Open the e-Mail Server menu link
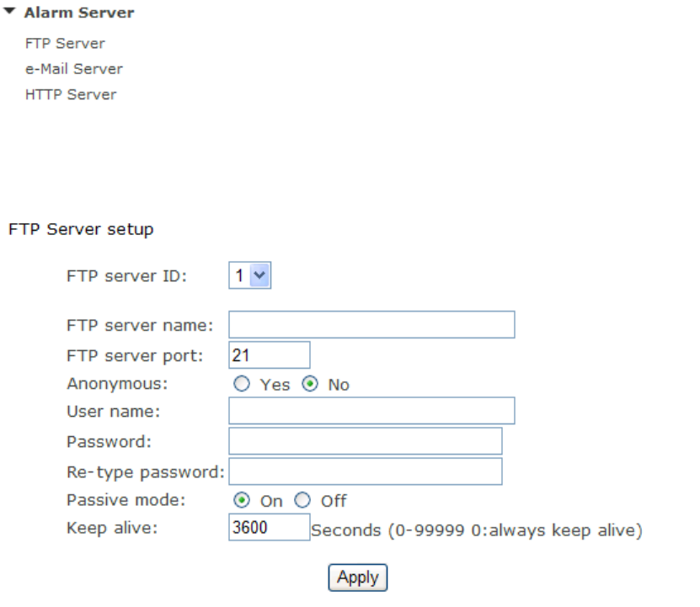Screen dimensions: 700x607 point(73,69)
